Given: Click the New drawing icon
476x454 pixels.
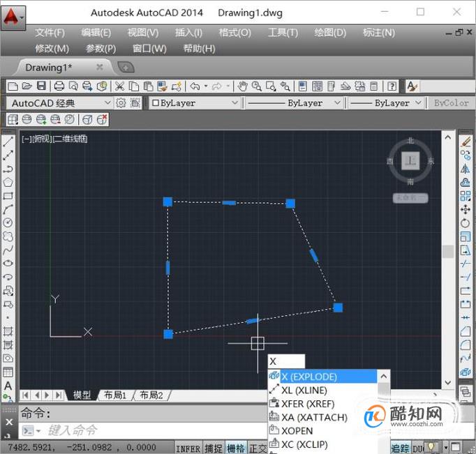Looking at the screenshot, I should click(13, 86).
